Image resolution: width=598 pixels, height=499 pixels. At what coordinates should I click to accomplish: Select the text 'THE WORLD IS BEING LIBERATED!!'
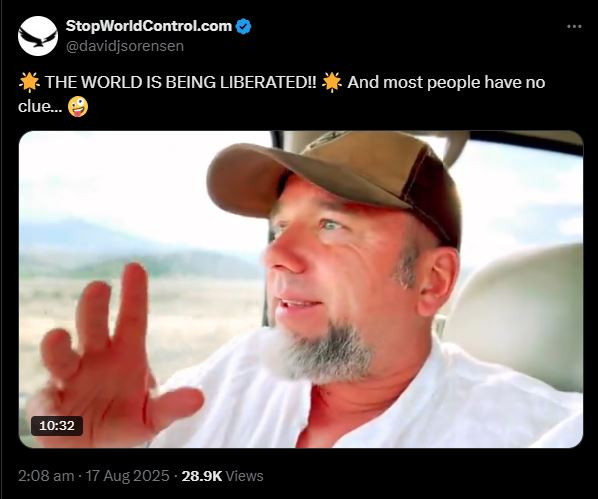181,82
